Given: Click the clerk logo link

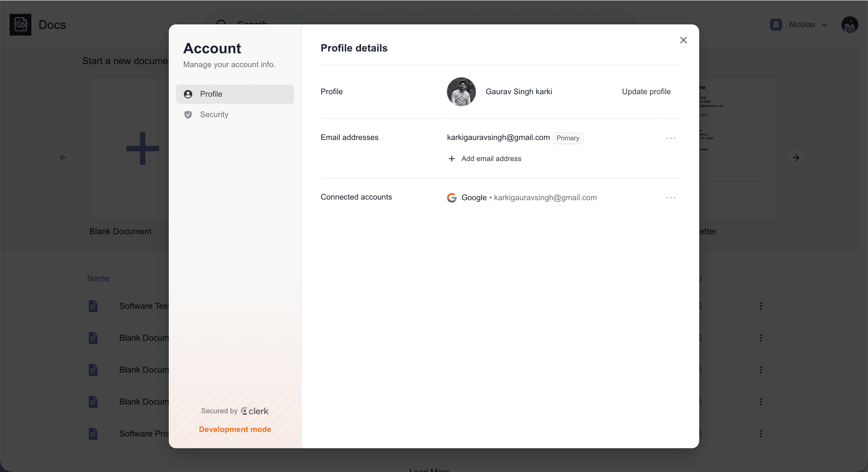Looking at the screenshot, I should coord(254,411).
